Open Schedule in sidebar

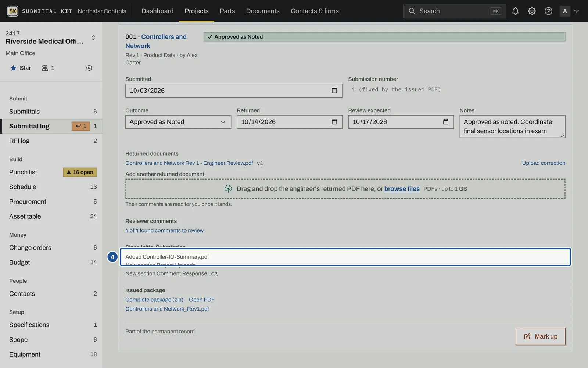(51, 187)
